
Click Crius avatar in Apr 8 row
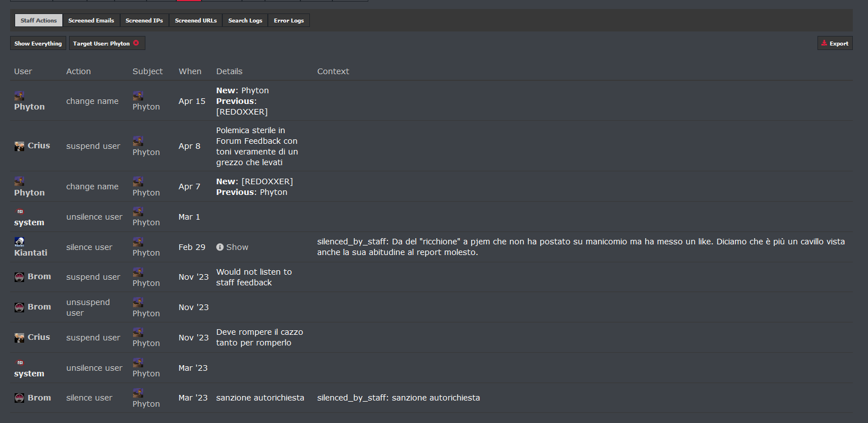click(19, 146)
